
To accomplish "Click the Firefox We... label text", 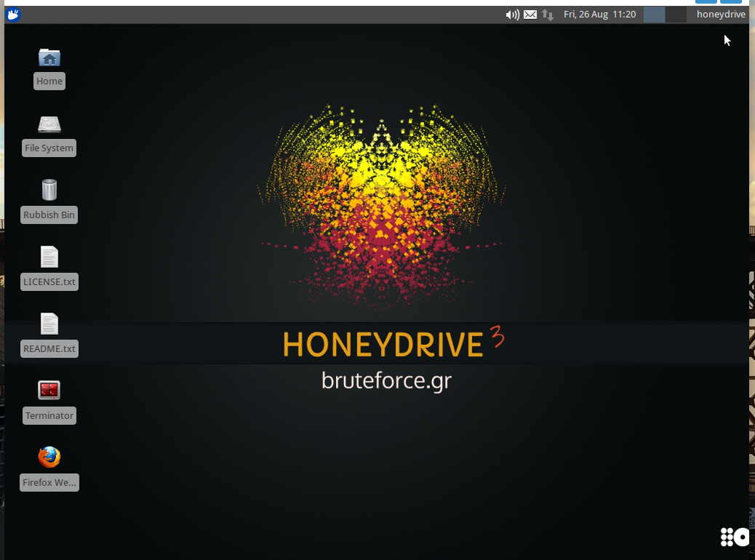I will click(x=49, y=482).
